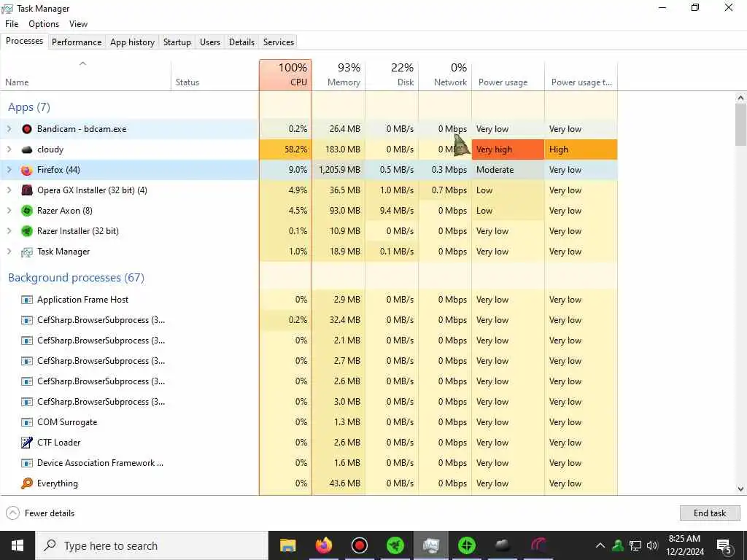
Task: Click the scrollbar down arrow
Action: (x=740, y=489)
